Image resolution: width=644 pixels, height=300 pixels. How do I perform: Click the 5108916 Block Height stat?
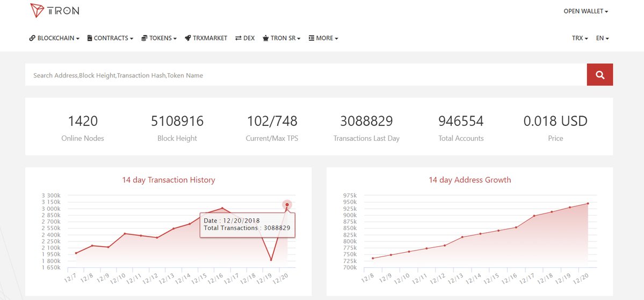click(x=177, y=128)
